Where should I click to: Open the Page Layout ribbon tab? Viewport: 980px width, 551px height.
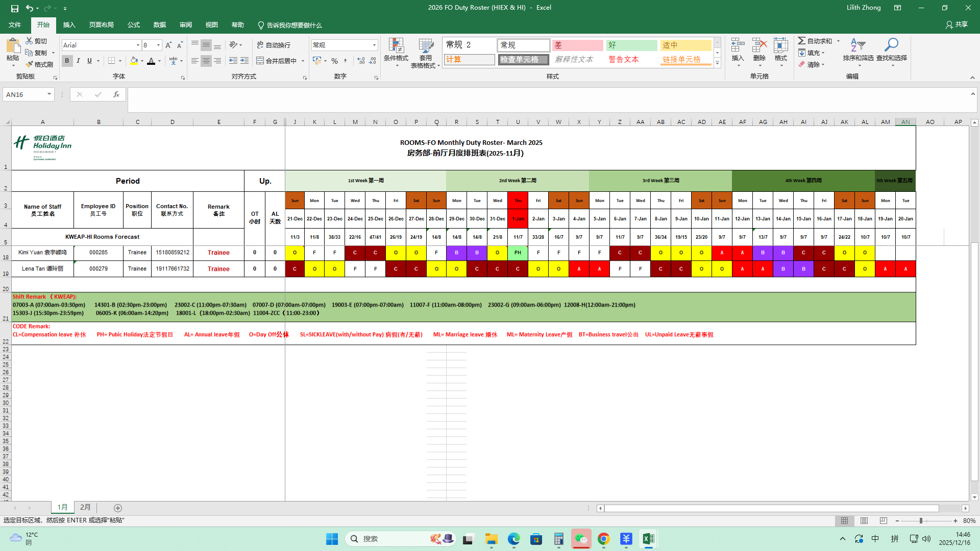pos(101,25)
